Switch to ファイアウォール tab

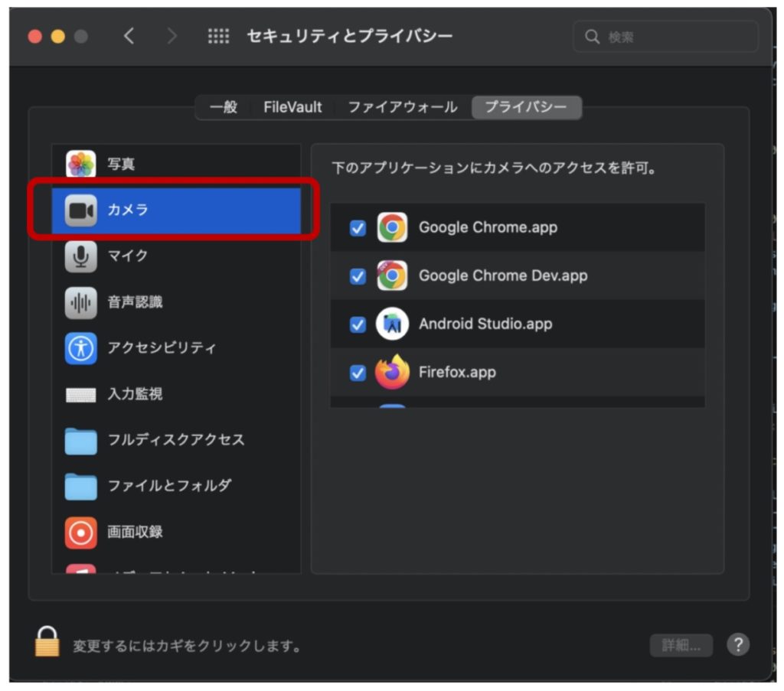coord(402,108)
